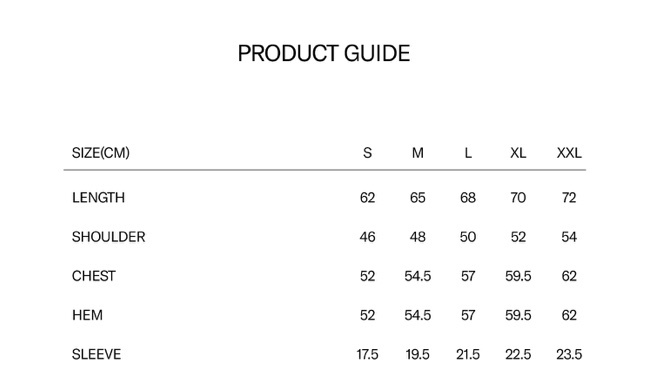The width and height of the screenshot is (646, 388).
Task: Click the shoulder value 52 for XL
Action: [x=518, y=237]
